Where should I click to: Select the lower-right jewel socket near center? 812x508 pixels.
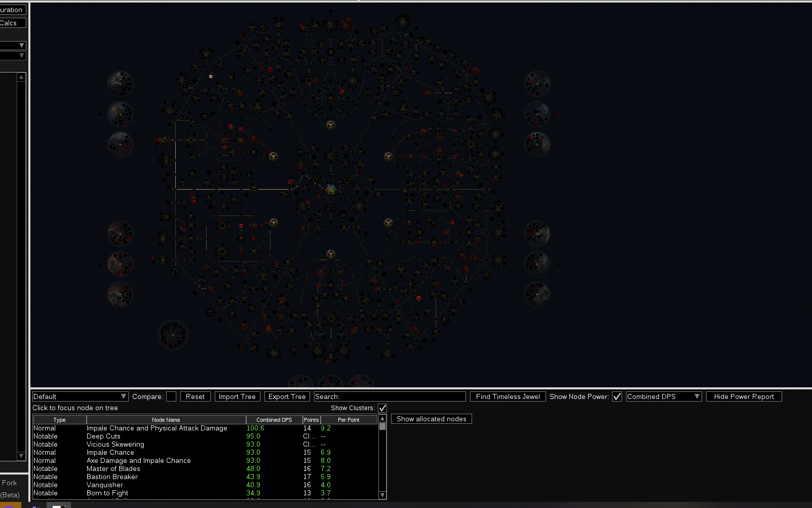tap(389, 223)
